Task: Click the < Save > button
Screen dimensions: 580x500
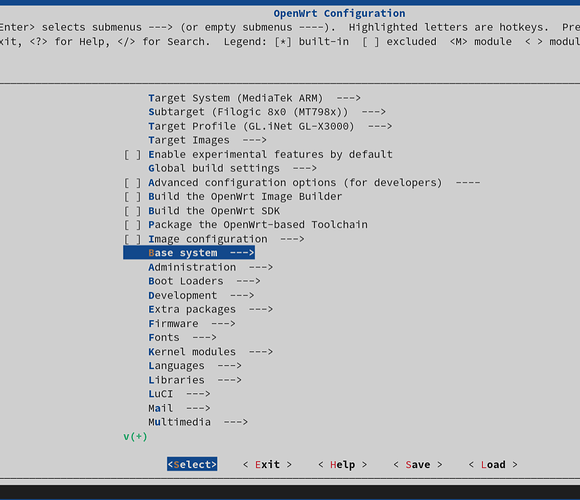Action: 418,464
